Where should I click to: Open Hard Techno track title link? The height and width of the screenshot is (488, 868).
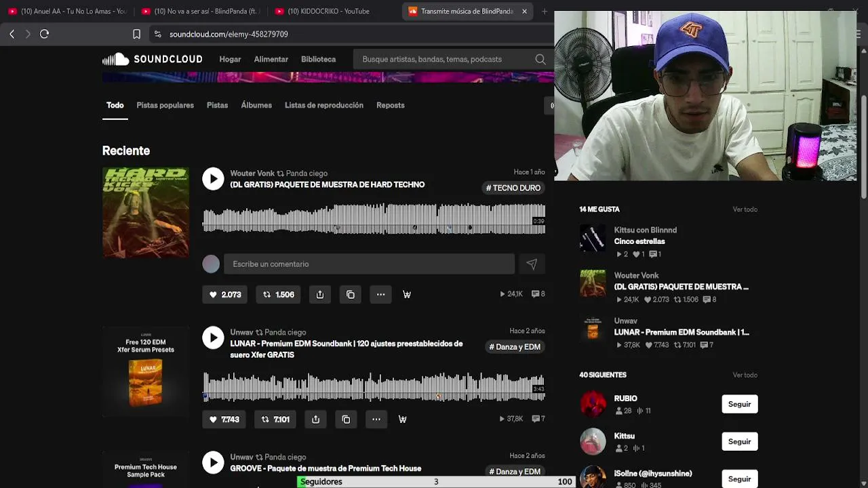click(328, 185)
